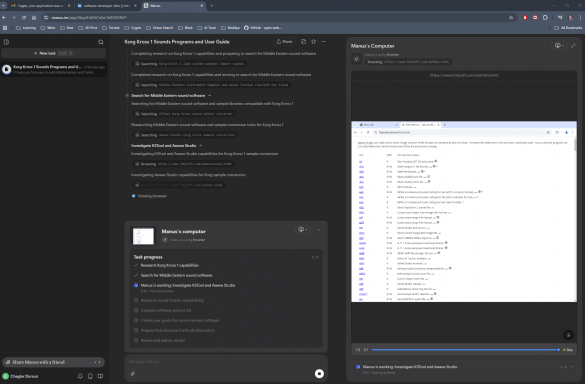Click the Share button in chat header

tap(284, 41)
